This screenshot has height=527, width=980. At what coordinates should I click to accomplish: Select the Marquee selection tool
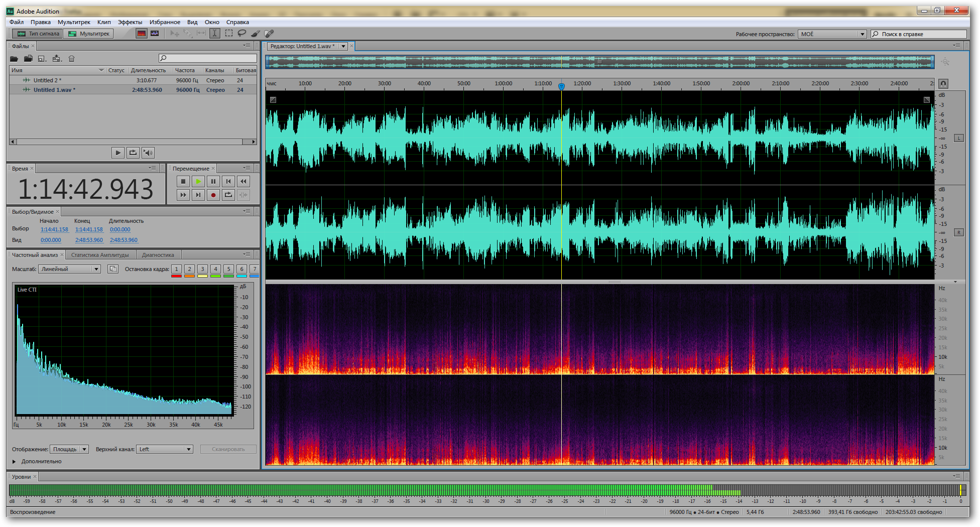229,34
